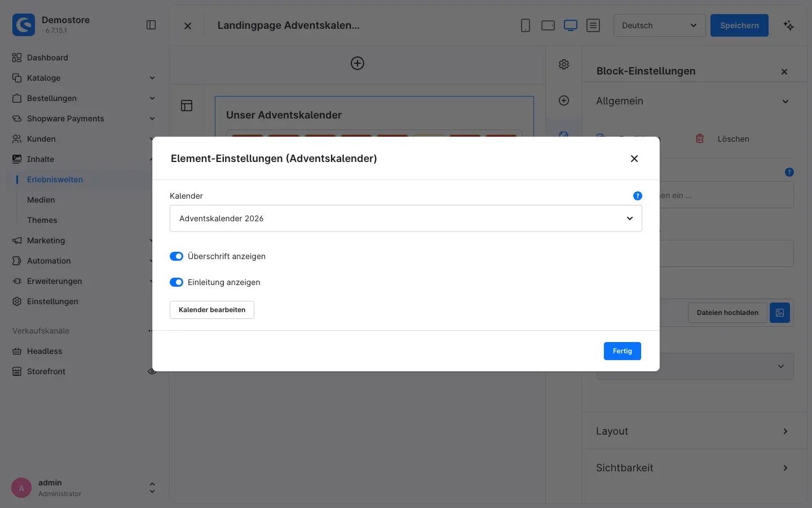Collapse the sidebar with panel icon

coord(151,25)
